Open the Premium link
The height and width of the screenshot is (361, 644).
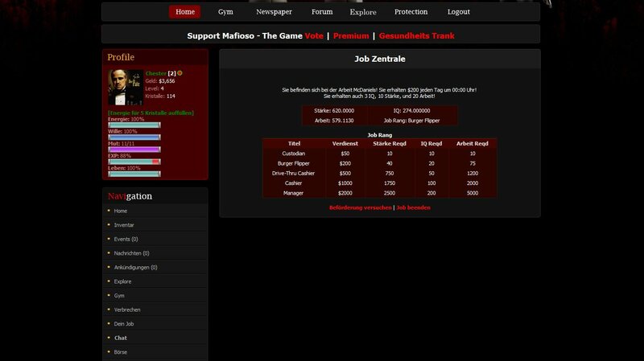(351, 35)
